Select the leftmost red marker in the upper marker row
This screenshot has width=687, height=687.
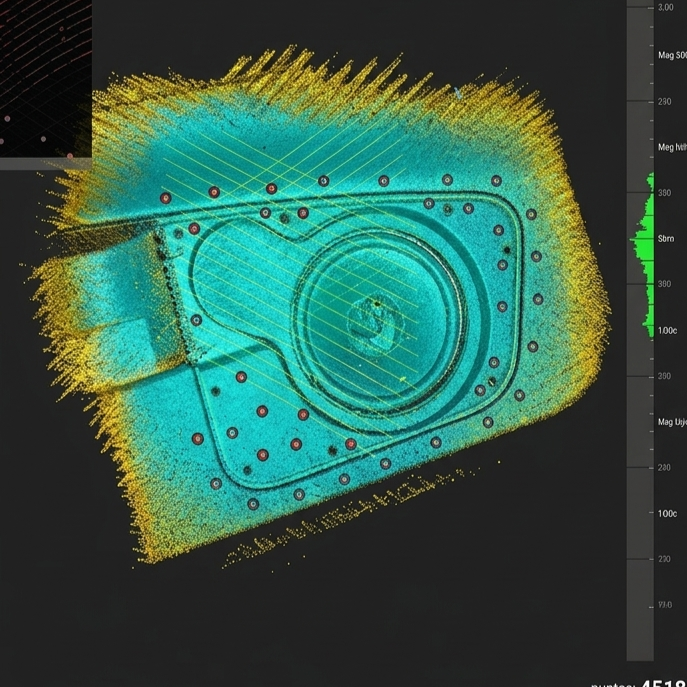(165, 198)
